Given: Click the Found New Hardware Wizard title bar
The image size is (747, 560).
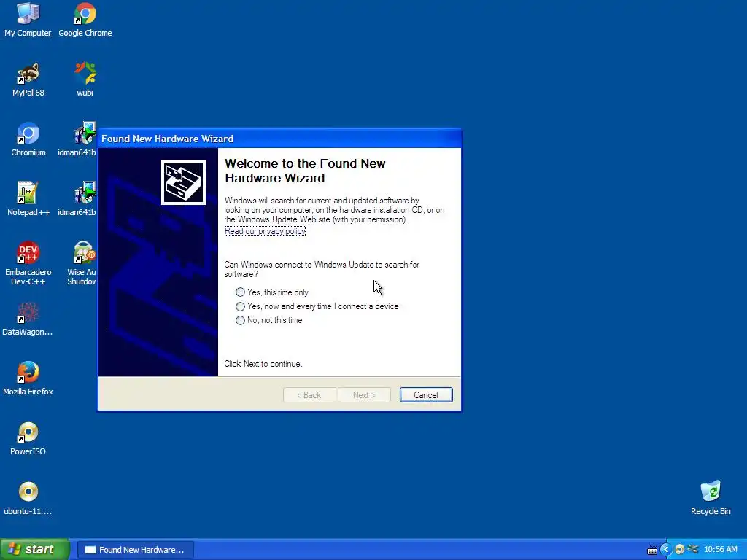Looking at the screenshot, I should click(279, 139).
